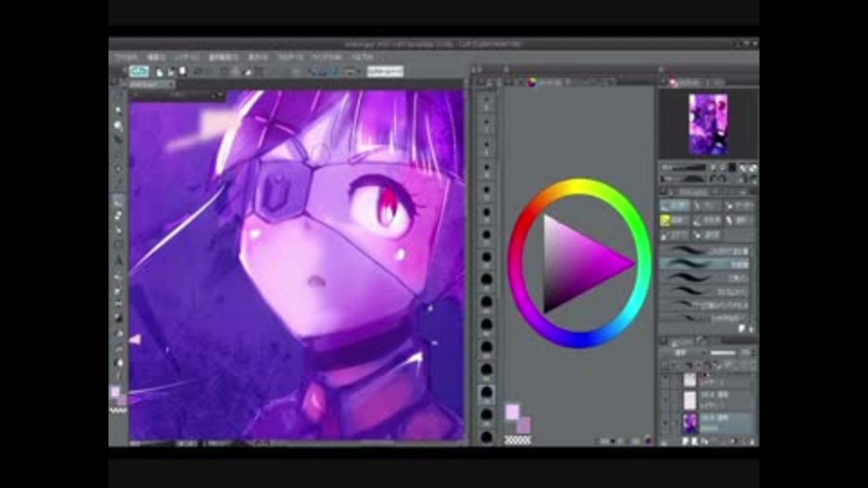
Task: Click the delete layer trash icon
Action: coord(751,441)
